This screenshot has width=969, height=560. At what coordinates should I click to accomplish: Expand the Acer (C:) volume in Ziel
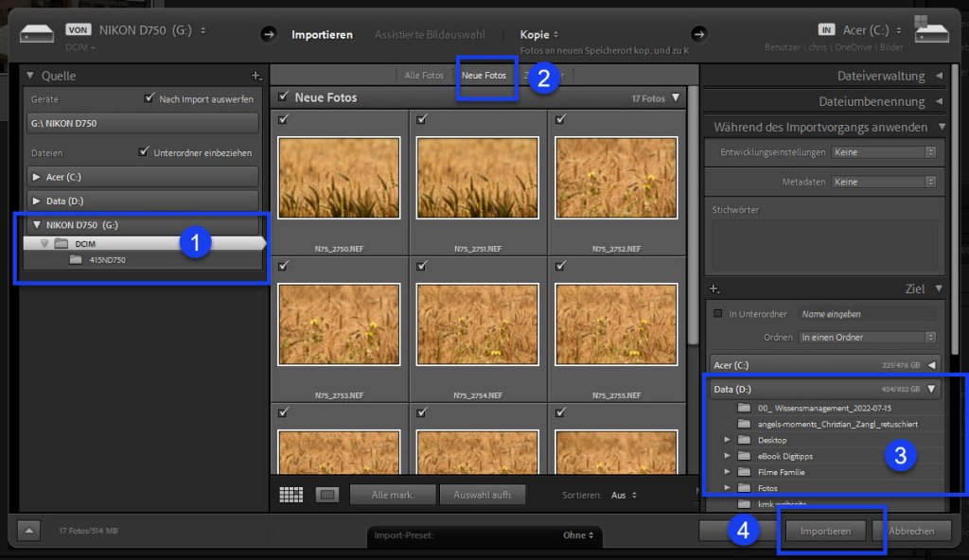tap(931, 365)
